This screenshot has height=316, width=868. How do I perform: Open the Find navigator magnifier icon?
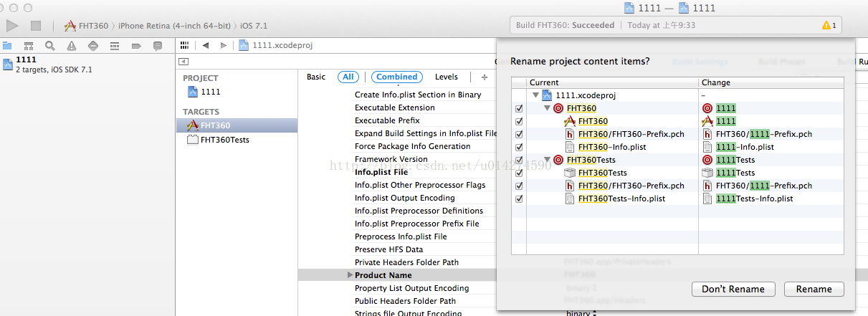pos(50,46)
